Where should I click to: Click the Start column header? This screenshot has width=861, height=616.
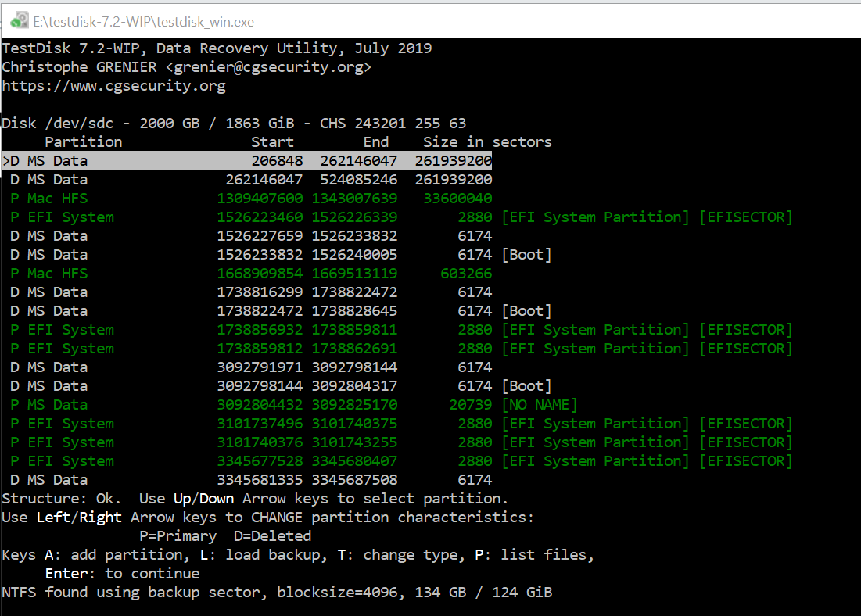tap(272, 141)
